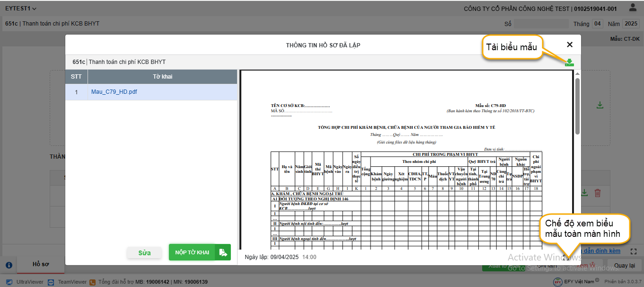
Task: Click the TeamViewer icon
Action: tap(51, 282)
